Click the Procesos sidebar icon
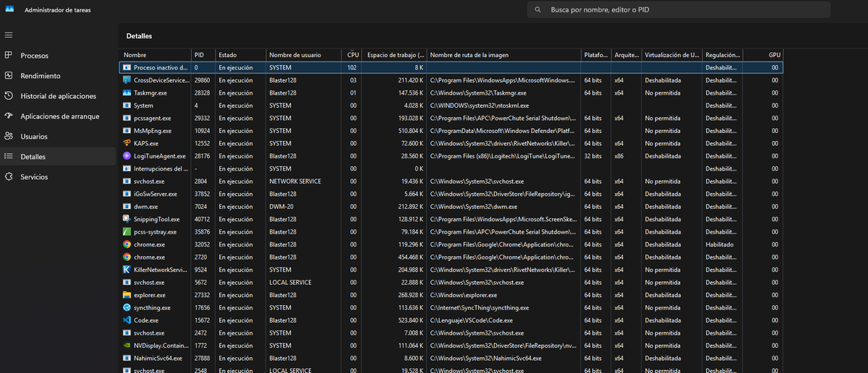This screenshot has height=373, width=868. (9, 56)
